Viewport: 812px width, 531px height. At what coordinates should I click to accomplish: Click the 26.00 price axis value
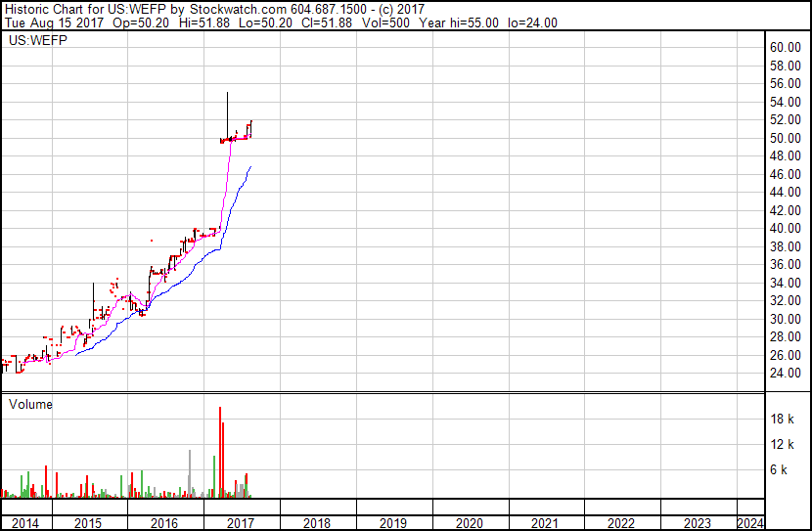pos(785,355)
